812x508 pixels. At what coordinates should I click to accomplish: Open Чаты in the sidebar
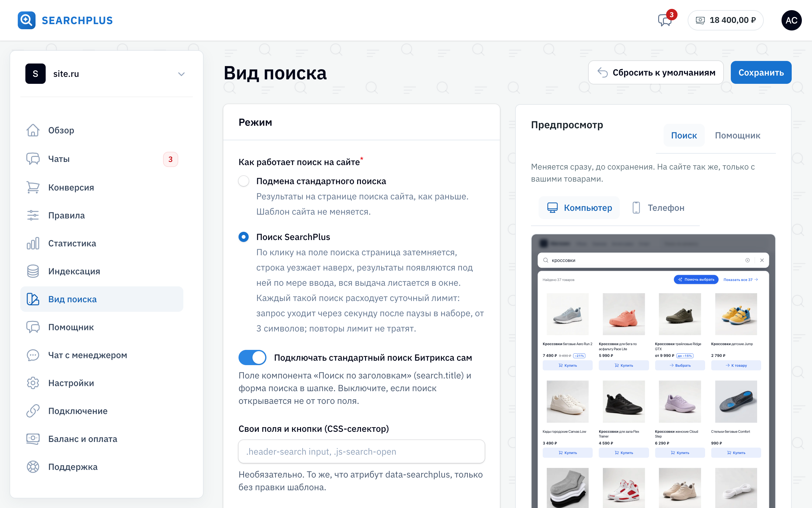click(102, 159)
